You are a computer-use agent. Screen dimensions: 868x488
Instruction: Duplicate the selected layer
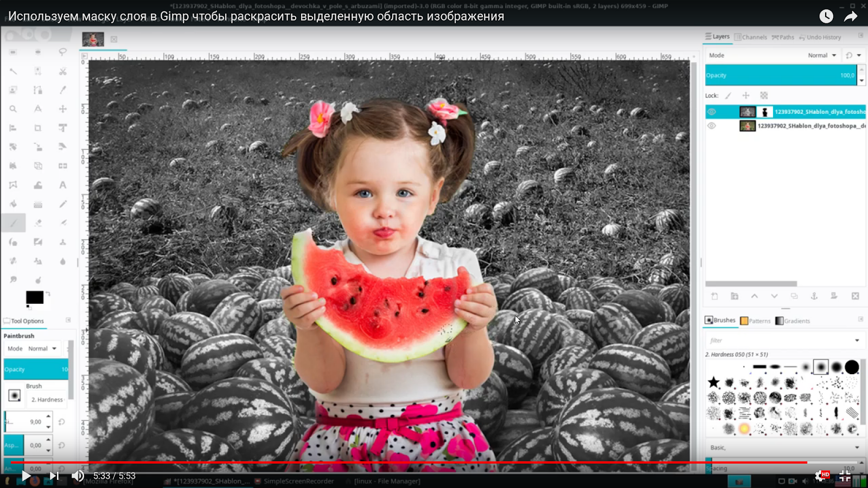tap(794, 296)
